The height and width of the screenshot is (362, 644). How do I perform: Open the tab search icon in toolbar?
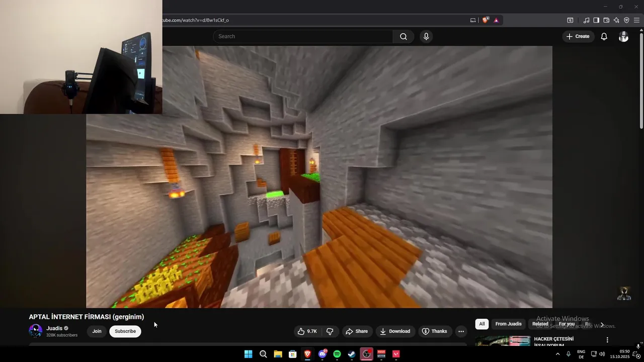tap(570, 20)
